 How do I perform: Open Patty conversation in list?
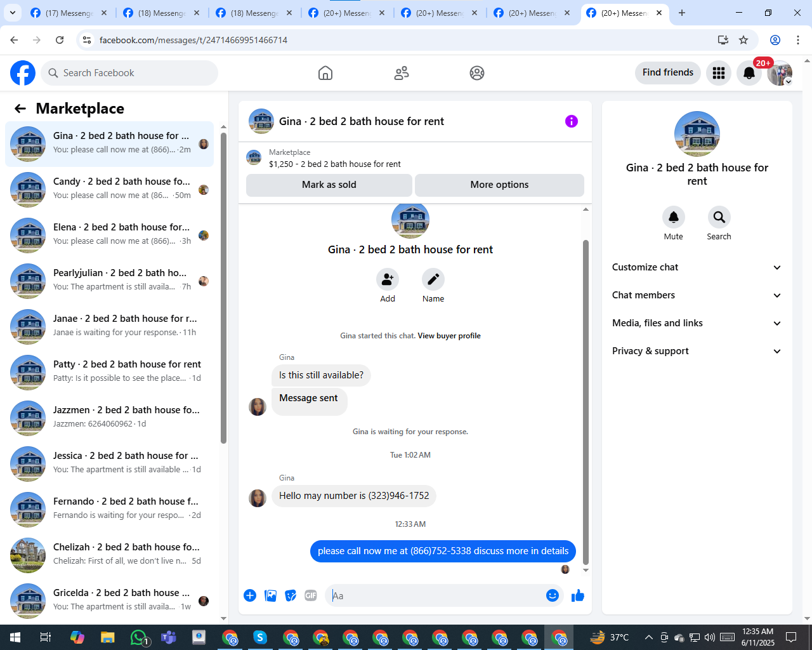pyautogui.click(x=110, y=373)
